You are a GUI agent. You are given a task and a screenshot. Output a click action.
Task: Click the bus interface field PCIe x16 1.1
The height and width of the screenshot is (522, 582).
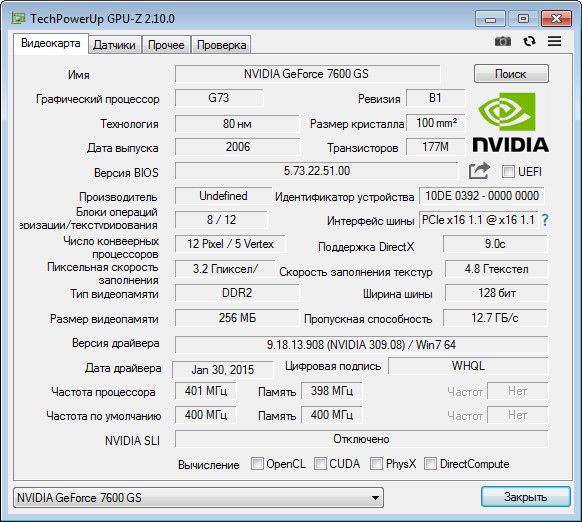[x=478, y=220]
